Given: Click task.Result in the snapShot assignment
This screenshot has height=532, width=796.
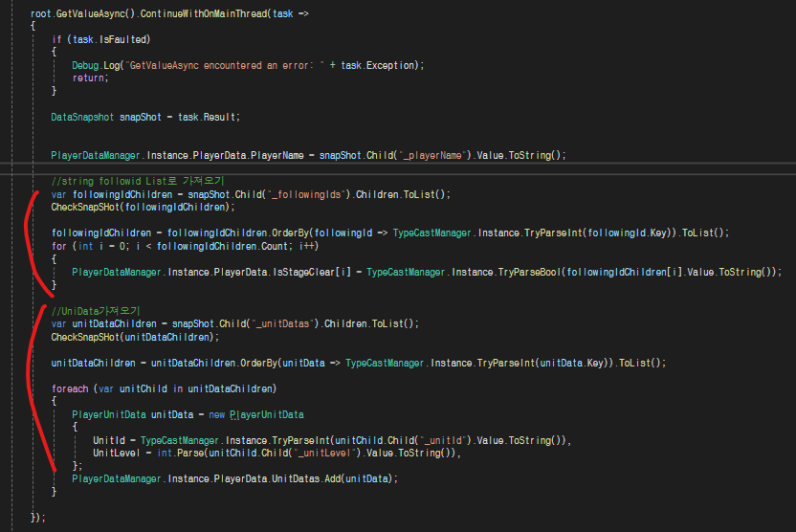Looking at the screenshot, I should (207, 118).
